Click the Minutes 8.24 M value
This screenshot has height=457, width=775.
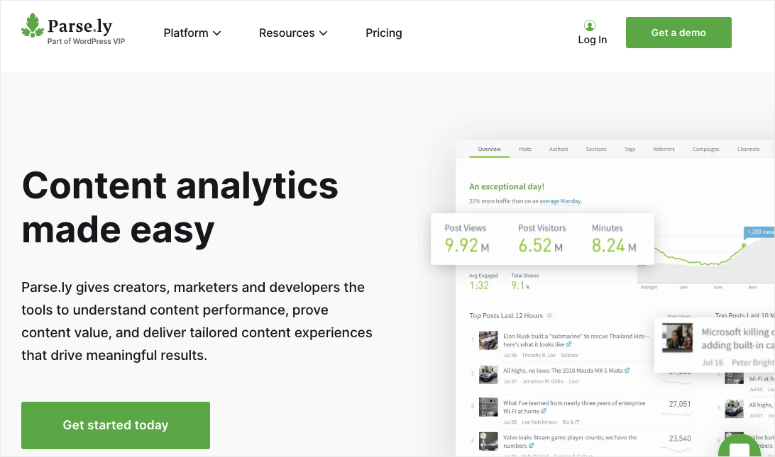tap(614, 245)
